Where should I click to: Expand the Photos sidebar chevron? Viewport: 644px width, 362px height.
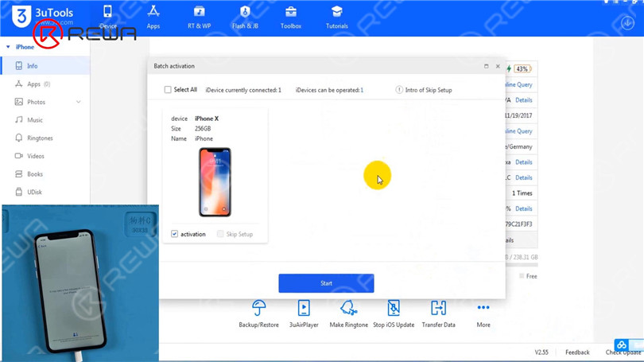(78, 102)
